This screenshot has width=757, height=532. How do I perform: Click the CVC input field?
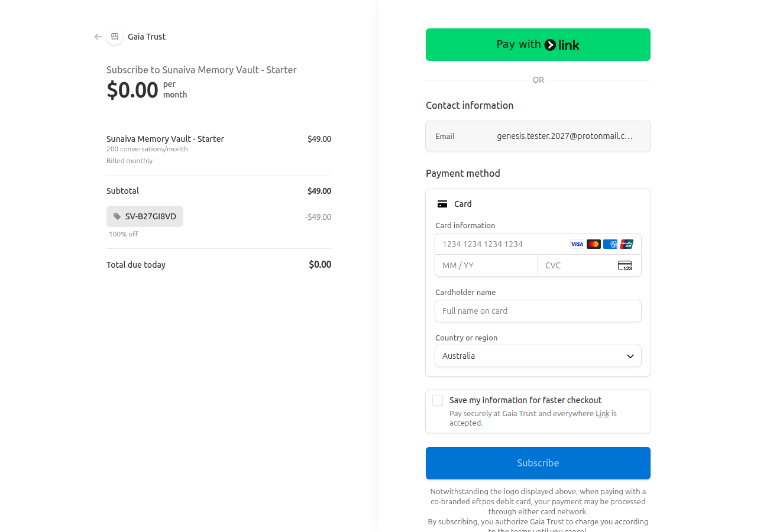tap(577, 265)
